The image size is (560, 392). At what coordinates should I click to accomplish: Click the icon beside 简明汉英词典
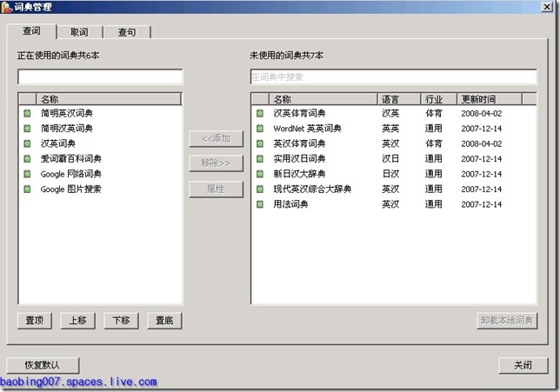27,129
